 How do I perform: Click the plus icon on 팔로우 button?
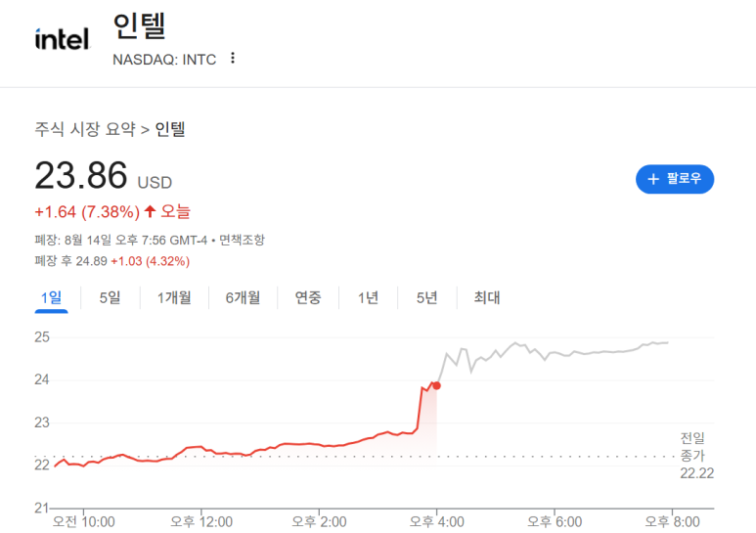tap(653, 179)
